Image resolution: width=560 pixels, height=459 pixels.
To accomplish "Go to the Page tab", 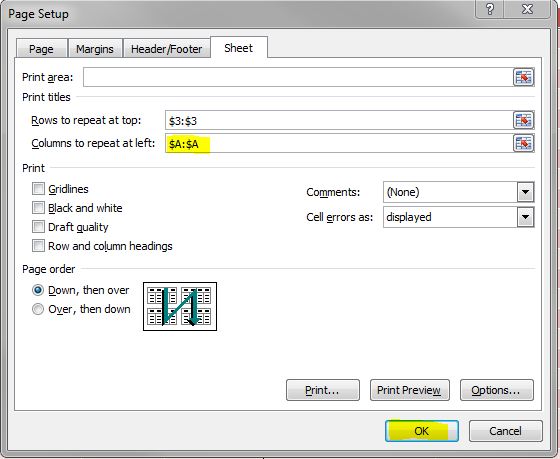I will [x=41, y=49].
